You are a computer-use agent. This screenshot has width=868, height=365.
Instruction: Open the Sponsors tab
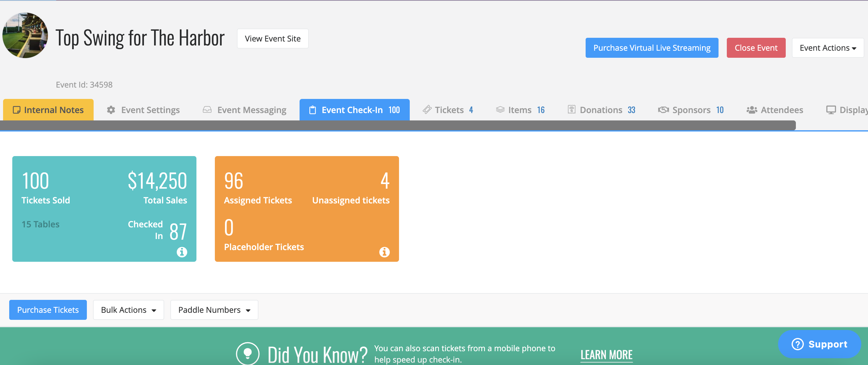coord(691,110)
